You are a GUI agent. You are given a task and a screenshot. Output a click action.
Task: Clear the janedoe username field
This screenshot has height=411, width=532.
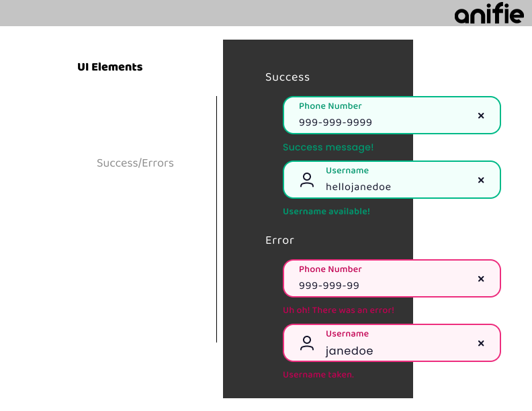coord(481,343)
